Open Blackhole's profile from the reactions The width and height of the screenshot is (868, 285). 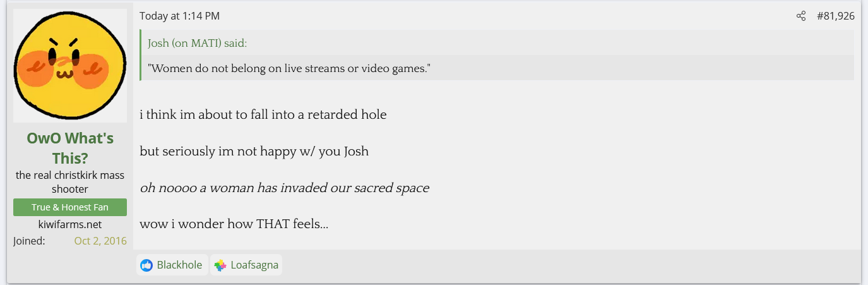(x=179, y=265)
